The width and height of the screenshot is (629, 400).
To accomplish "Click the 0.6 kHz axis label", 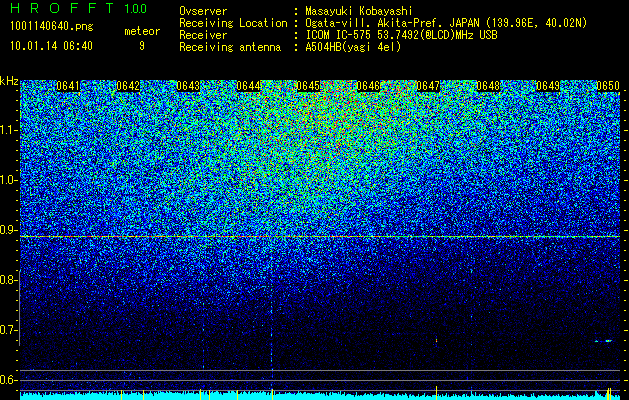I will tap(8, 380).
